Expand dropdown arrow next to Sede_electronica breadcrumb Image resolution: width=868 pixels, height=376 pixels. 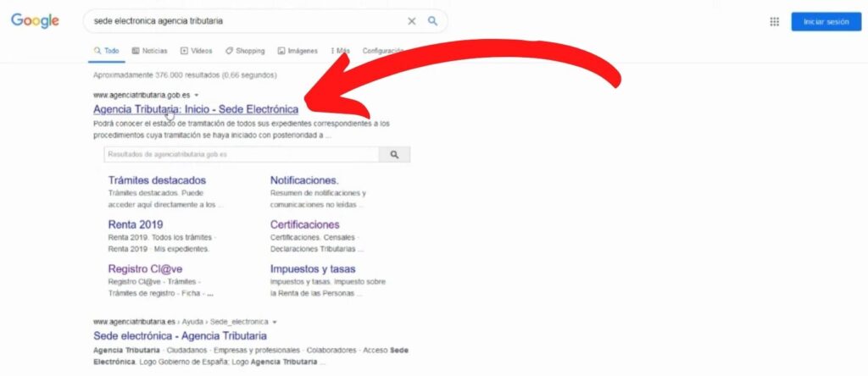[275, 322]
